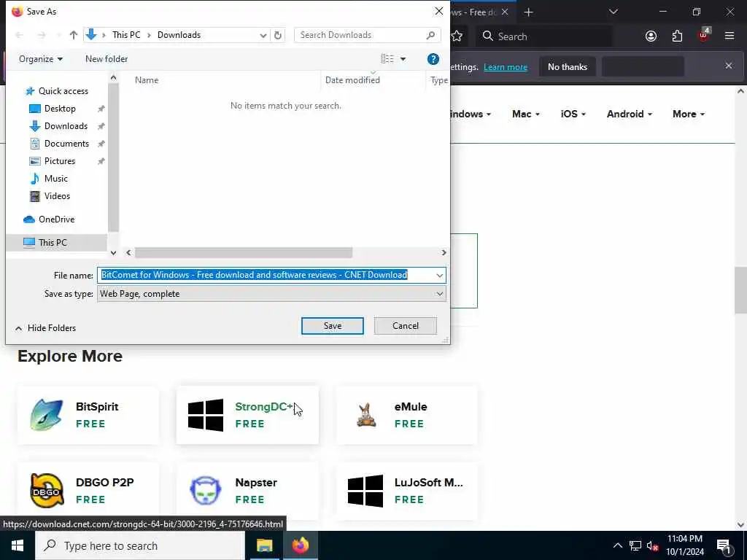Open the Save as type combo box
Image resolution: width=747 pixels, height=560 pixels.
271,294
